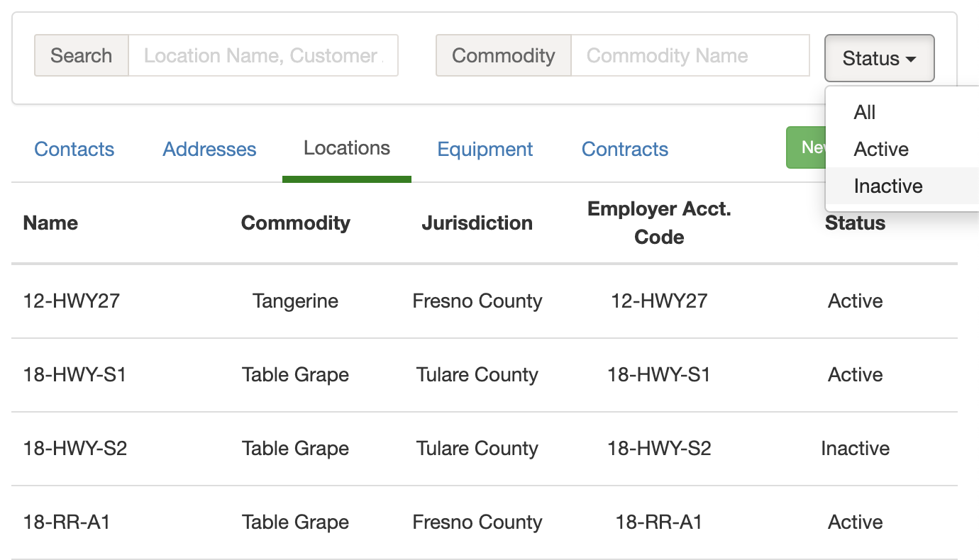Select the Locations tab

click(347, 148)
